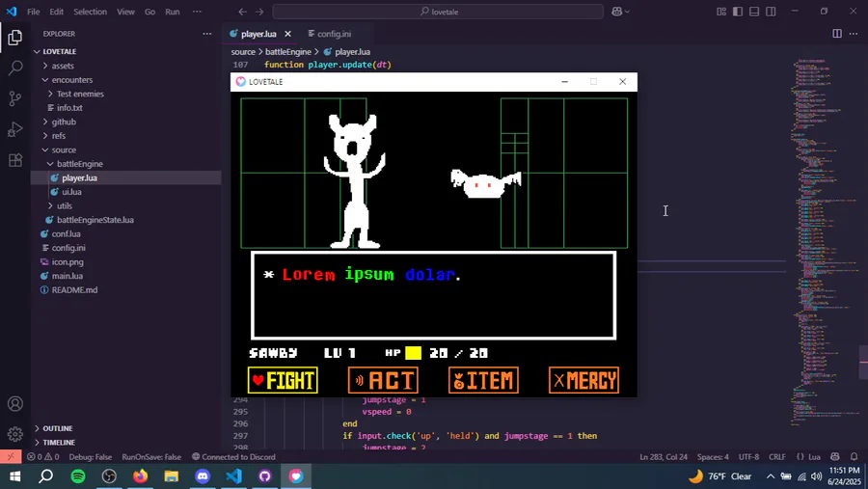Open Discord from the taskbar
The height and width of the screenshot is (489, 868).
pyautogui.click(x=203, y=476)
